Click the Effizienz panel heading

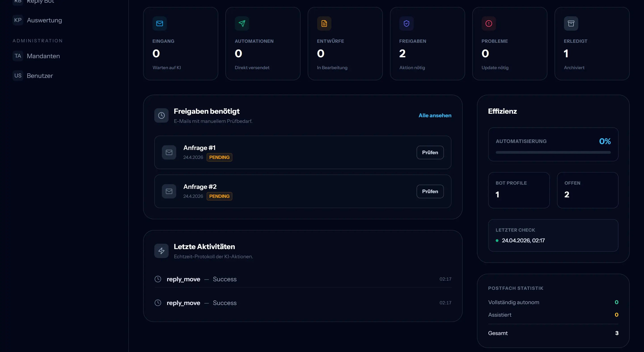pos(502,111)
